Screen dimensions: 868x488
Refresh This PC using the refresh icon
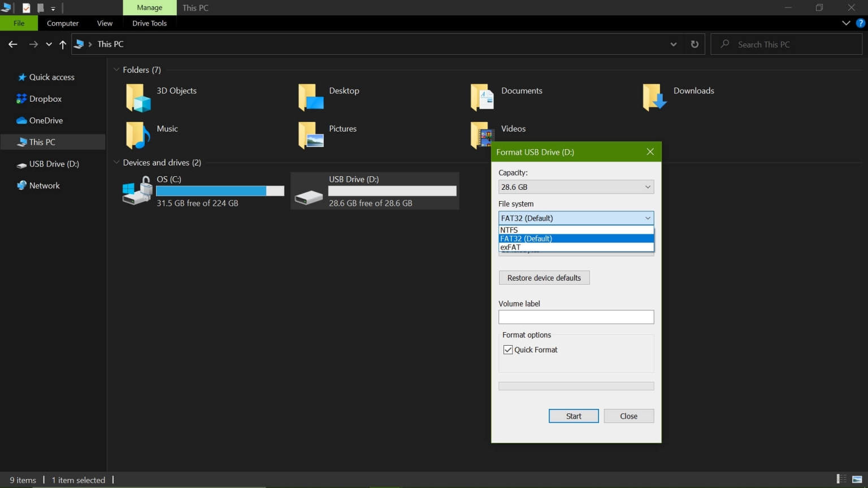point(695,44)
